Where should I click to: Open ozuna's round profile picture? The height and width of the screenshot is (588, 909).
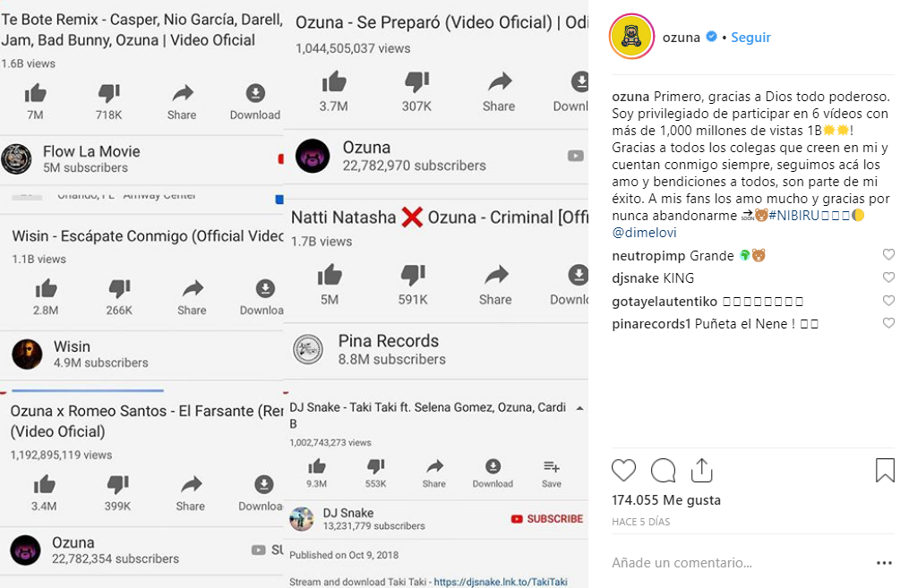[x=632, y=37]
